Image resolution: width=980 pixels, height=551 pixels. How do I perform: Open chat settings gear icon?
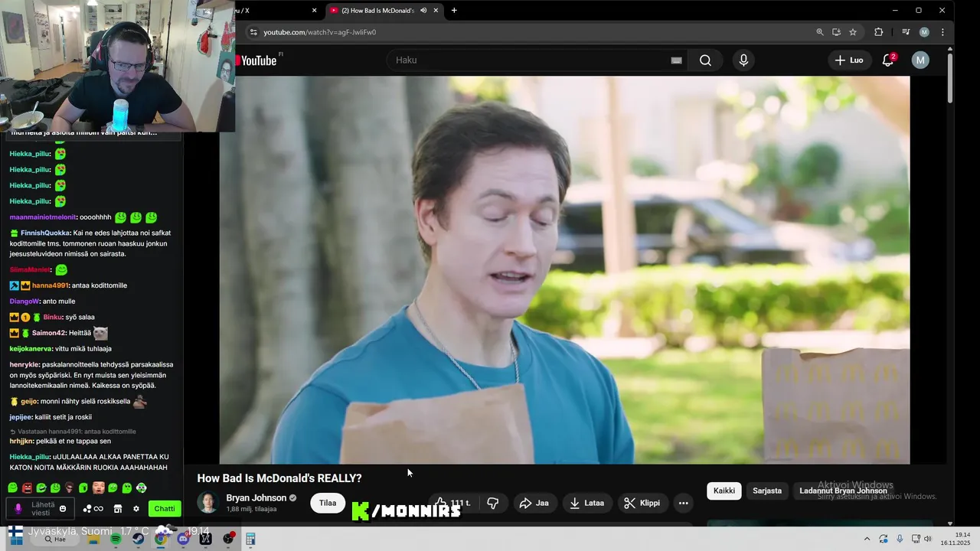pos(136,509)
